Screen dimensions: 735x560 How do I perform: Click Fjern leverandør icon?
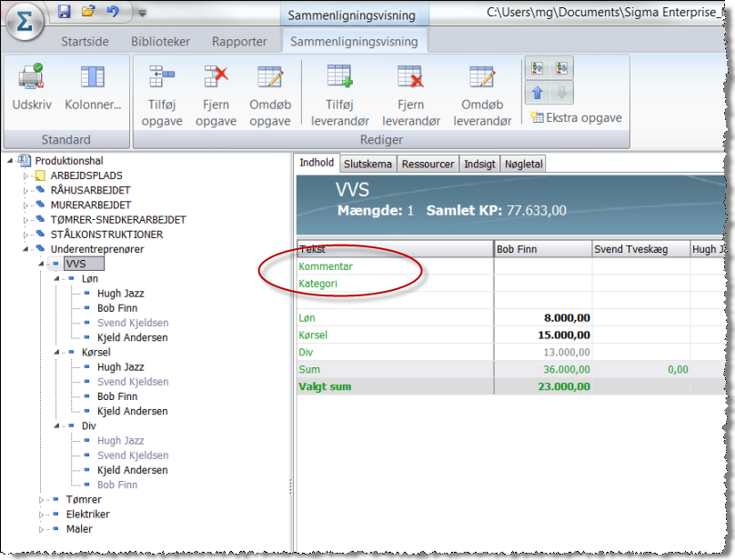coord(410,76)
